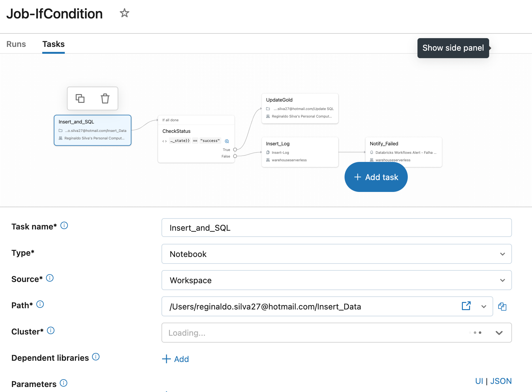The image size is (532, 392).
Task: Click the Dependent libraries info icon
Action: point(96,357)
